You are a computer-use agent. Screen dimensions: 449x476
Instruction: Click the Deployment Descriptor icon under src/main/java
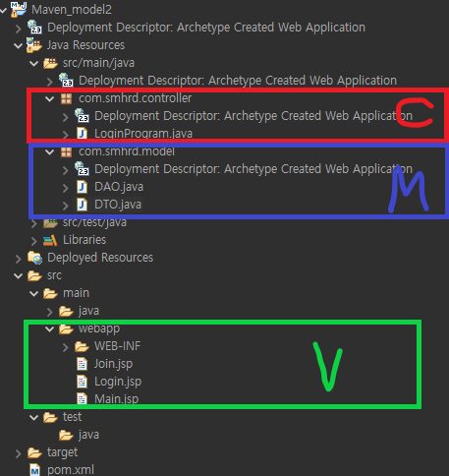click(66, 81)
